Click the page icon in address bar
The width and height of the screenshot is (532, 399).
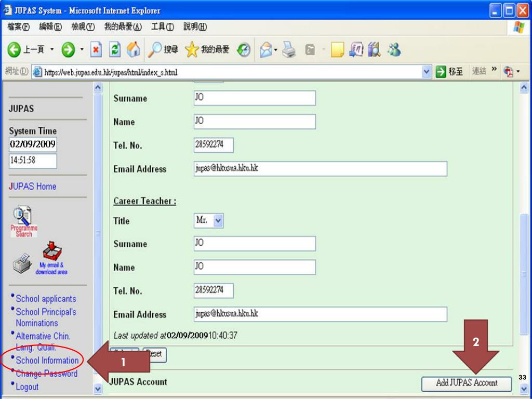pos(37,72)
